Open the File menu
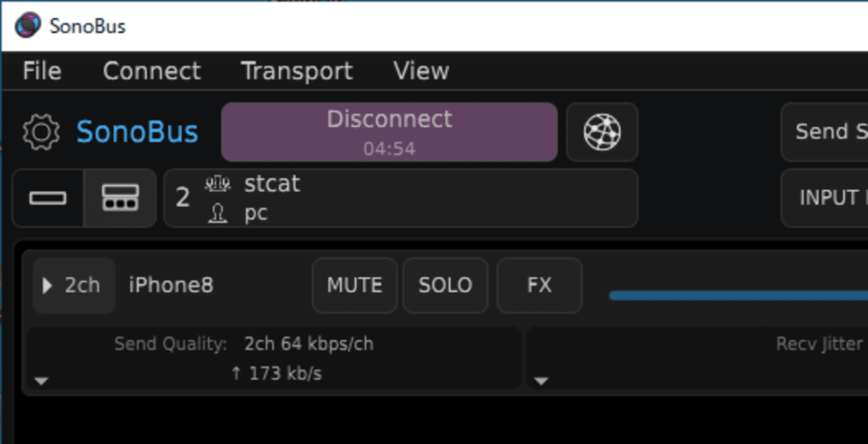Screen dimensions: 868x444 click(x=42, y=71)
